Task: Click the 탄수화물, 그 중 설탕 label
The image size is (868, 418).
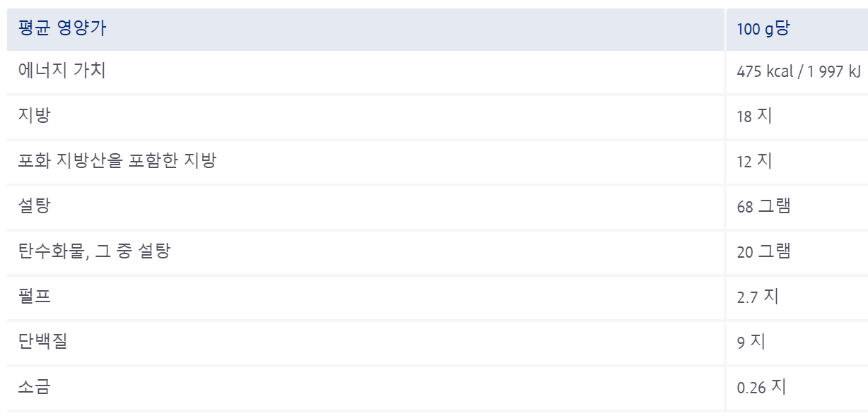Action: (x=94, y=251)
